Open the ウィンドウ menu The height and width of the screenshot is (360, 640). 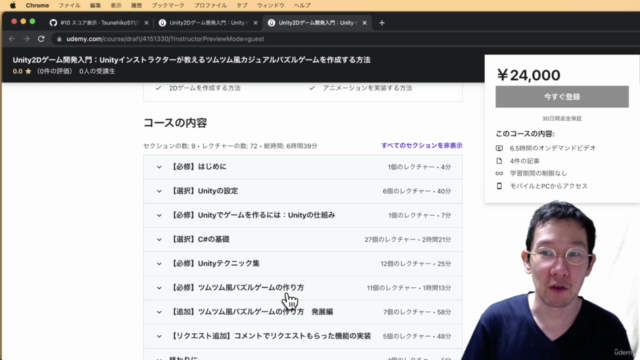pos(271,5)
